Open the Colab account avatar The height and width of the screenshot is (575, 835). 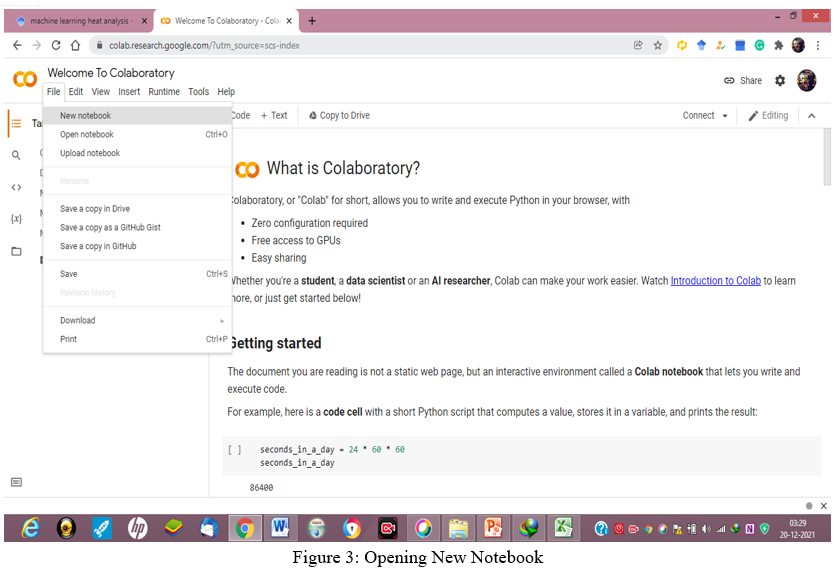[x=807, y=80]
